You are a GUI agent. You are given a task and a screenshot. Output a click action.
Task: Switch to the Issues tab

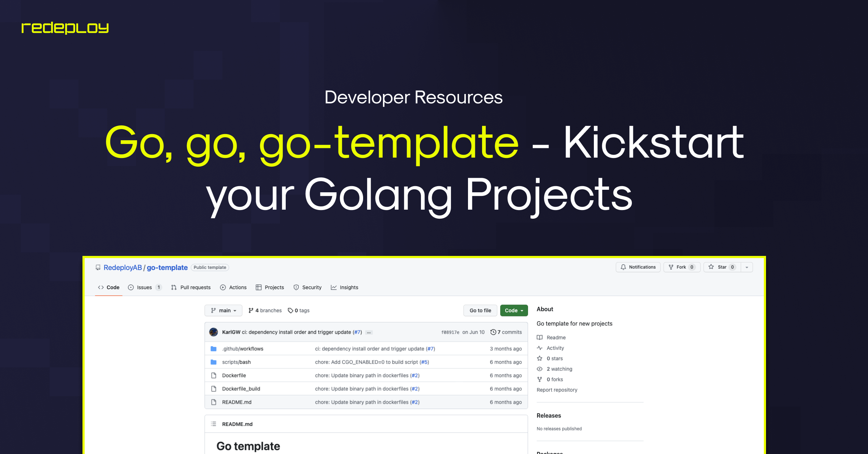point(144,287)
